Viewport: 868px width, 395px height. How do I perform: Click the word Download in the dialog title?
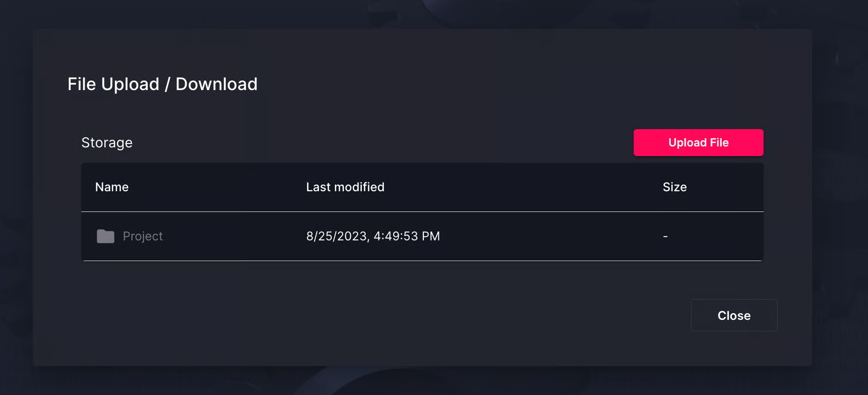217,84
